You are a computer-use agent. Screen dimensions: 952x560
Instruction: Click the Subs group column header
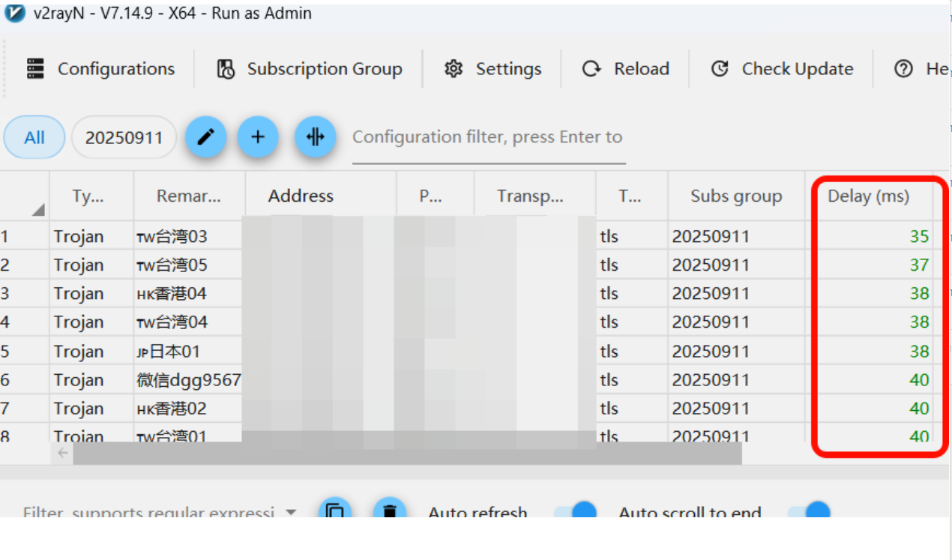click(735, 196)
